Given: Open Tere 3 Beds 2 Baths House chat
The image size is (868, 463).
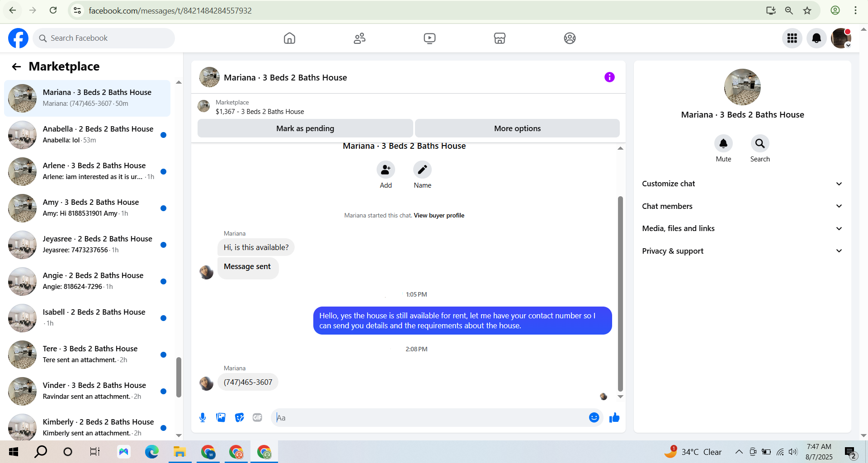Looking at the screenshot, I should (x=87, y=354).
